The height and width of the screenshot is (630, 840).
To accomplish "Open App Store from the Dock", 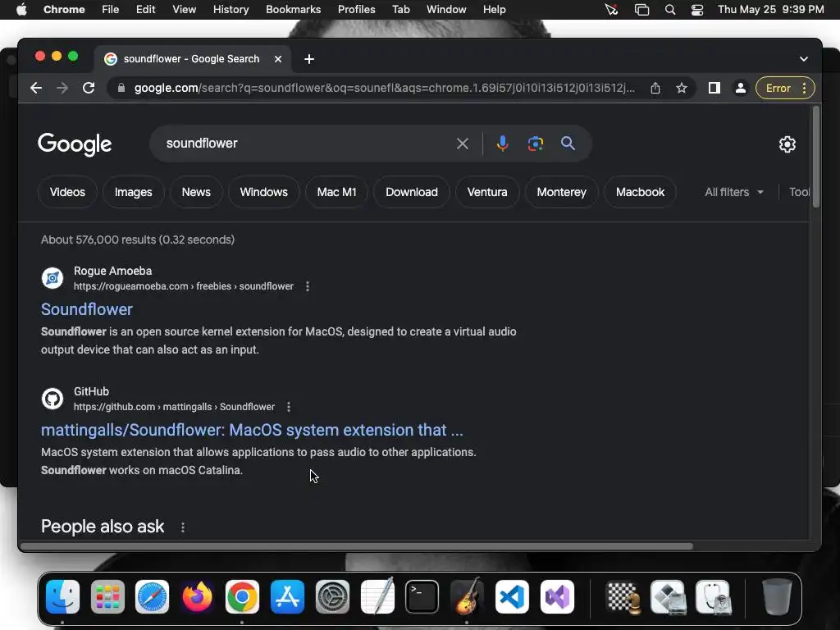I will 287,597.
